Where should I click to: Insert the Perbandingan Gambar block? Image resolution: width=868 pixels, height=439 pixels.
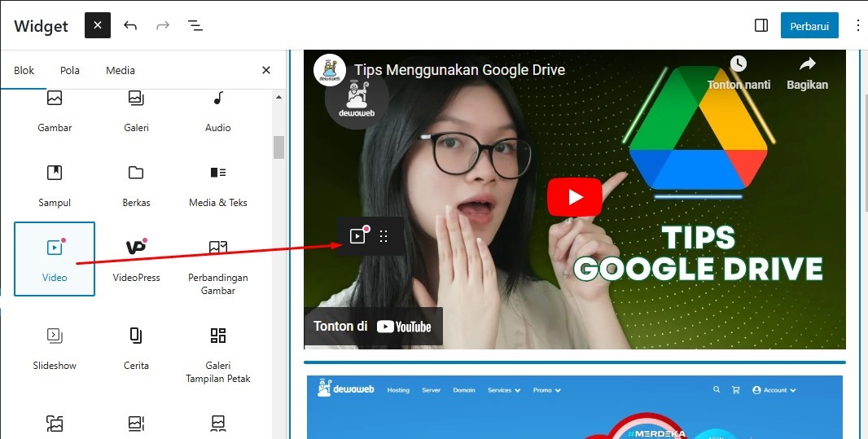click(218, 266)
